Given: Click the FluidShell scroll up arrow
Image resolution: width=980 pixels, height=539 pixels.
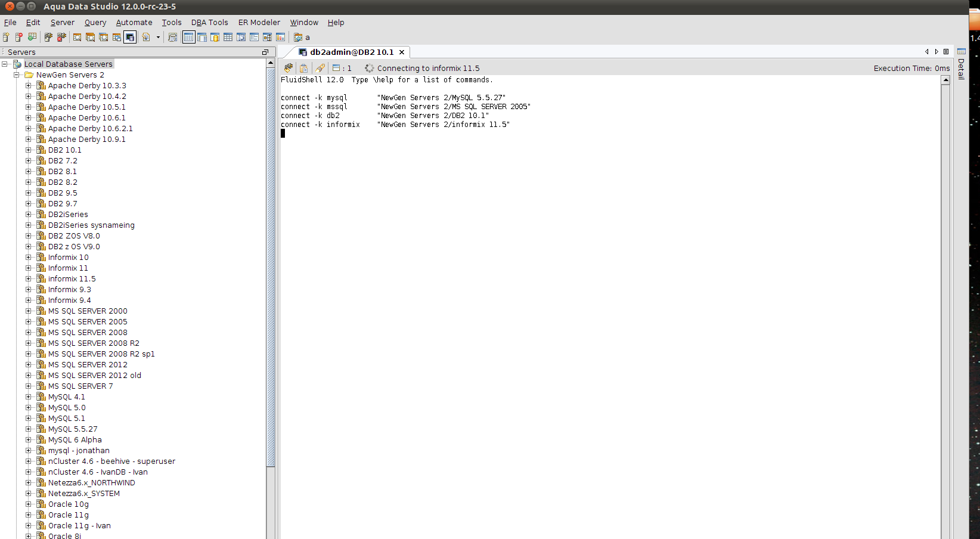Looking at the screenshot, I should (945, 80).
